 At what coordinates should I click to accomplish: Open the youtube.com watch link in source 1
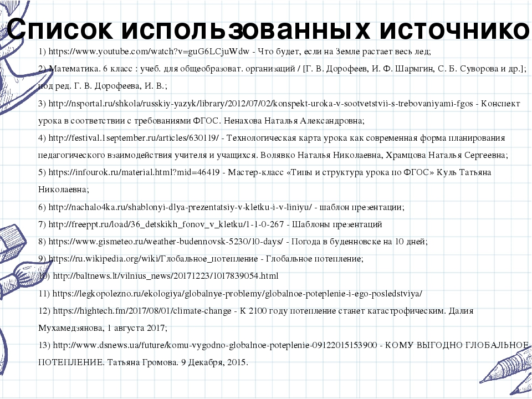[149, 52]
